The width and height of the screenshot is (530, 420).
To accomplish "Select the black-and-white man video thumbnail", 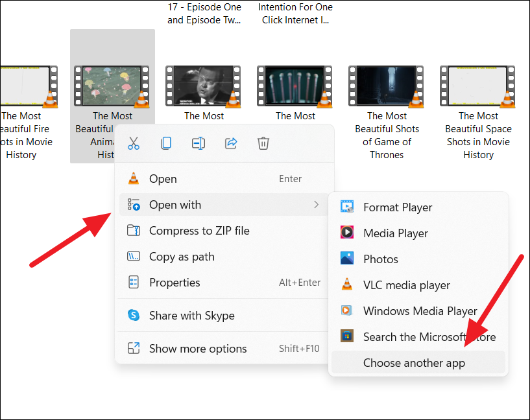I will [203, 86].
